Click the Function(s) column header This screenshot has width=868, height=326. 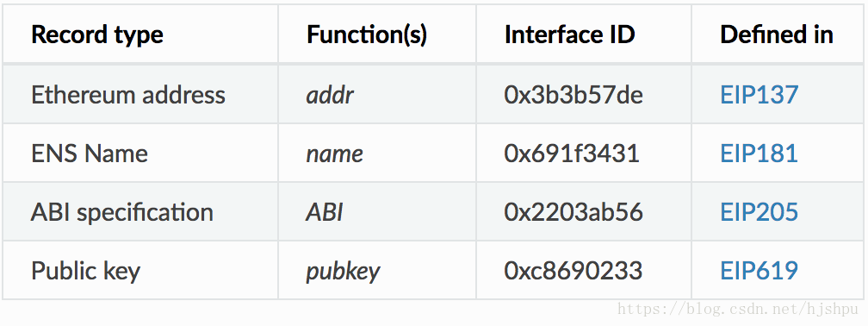pyautogui.click(x=367, y=34)
